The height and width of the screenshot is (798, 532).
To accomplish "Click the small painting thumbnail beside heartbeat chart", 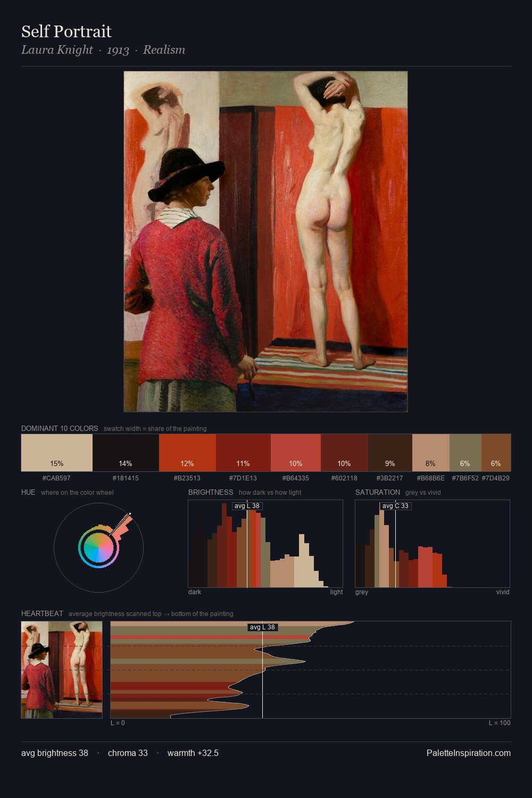I will coord(62,670).
